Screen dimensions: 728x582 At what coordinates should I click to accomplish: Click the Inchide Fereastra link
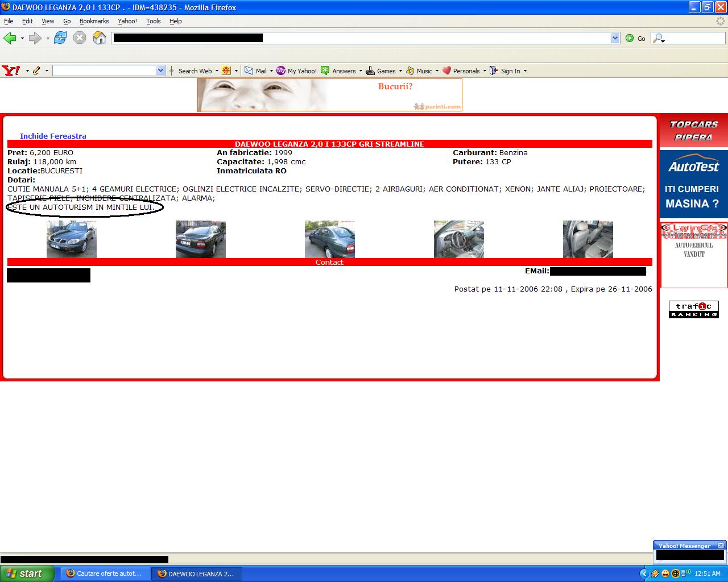click(x=53, y=136)
